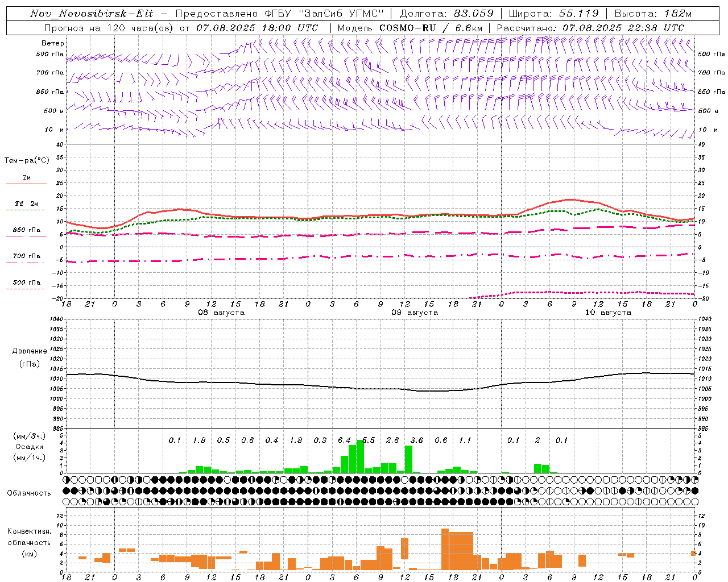Viewport: 728px width, 582px height.
Task: Click the 0.3 precipitation total value
Action: 320,440
